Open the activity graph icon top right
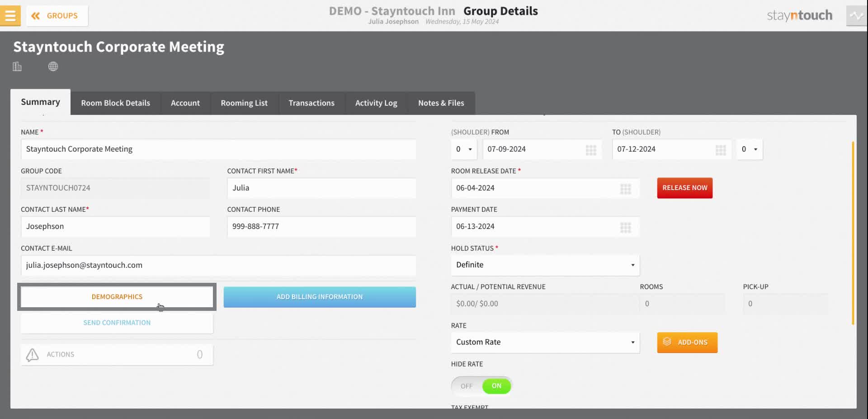The width and height of the screenshot is (868, 419). [856, 16]
